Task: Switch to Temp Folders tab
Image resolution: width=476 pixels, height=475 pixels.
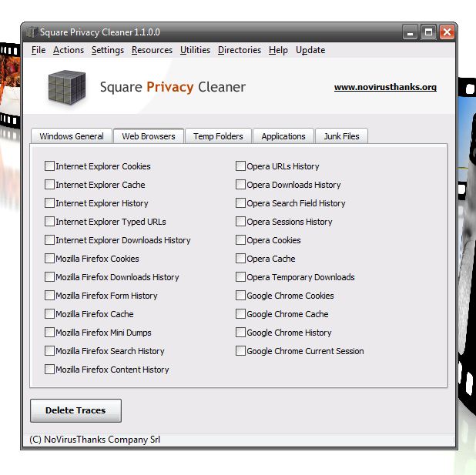Action: [x=218, y=136]
